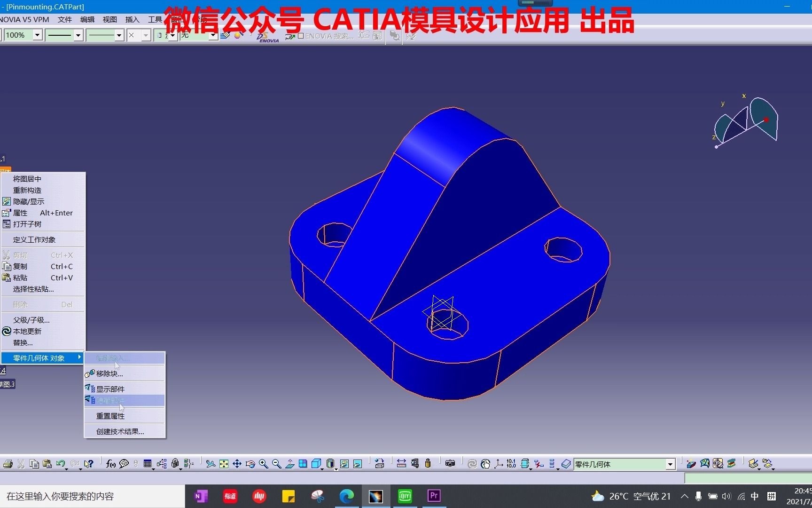The height and width of the screenshot is (508, 812).
Task: Click Fit All In view icon
Action: [224, 464]
